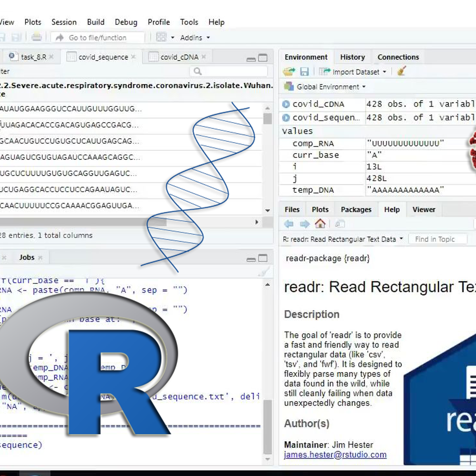The width and height of the screenshot is (476, 476).
Task: Maximize the source pane
Action: pyautogui.click(x=263, y=58)
